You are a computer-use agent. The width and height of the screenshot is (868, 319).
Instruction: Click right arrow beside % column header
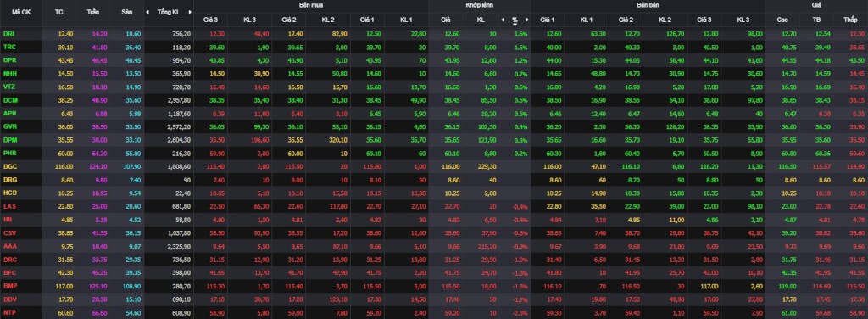click(x=527, y=20)
